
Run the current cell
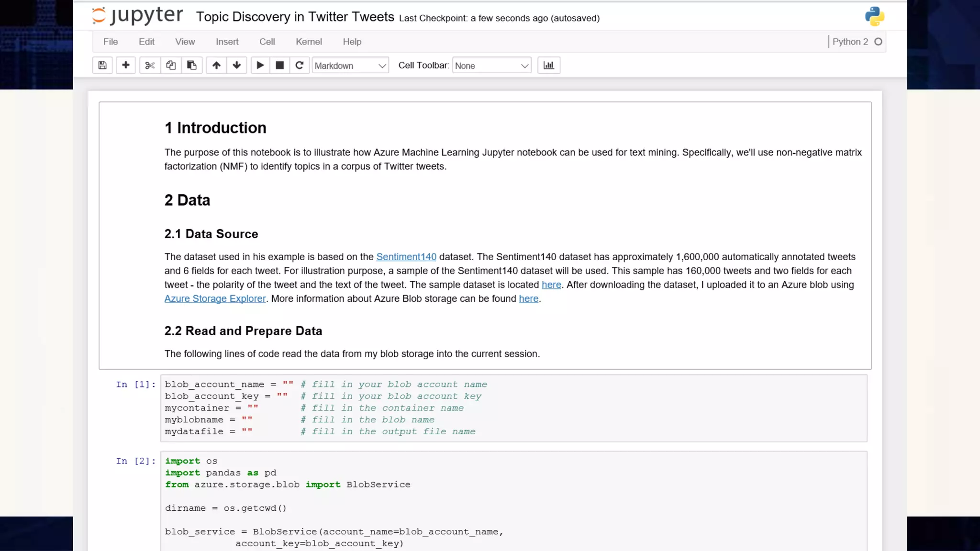click(x=260, y=66)
